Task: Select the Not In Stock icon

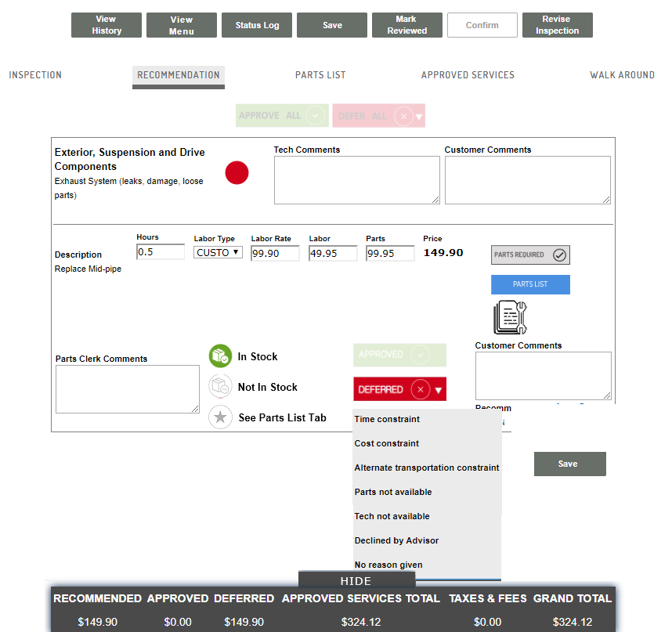Action: (220, 386)
